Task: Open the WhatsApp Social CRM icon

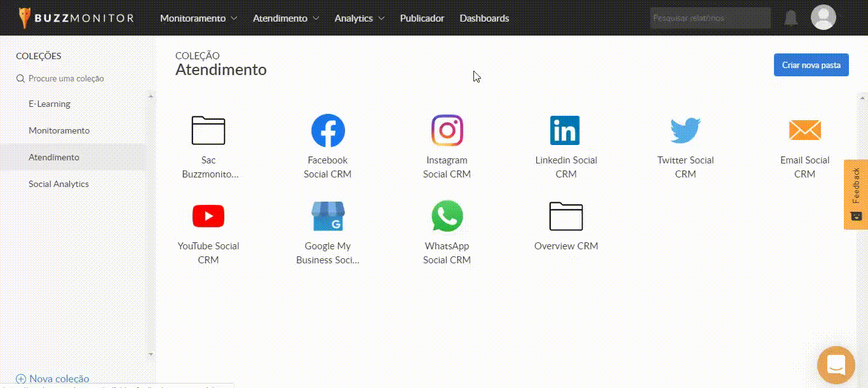Action: pyautogui.click(x=447, y=216)
